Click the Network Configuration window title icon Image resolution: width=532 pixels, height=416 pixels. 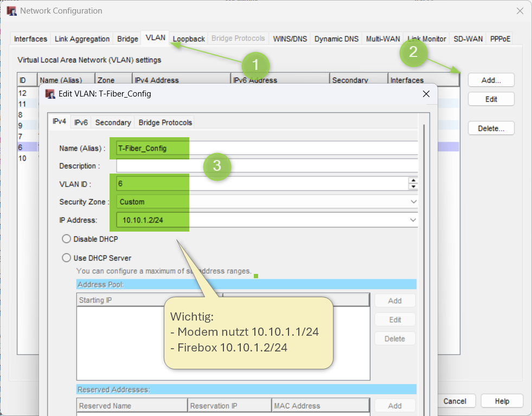pyautogui.click(x=11, y=11)
